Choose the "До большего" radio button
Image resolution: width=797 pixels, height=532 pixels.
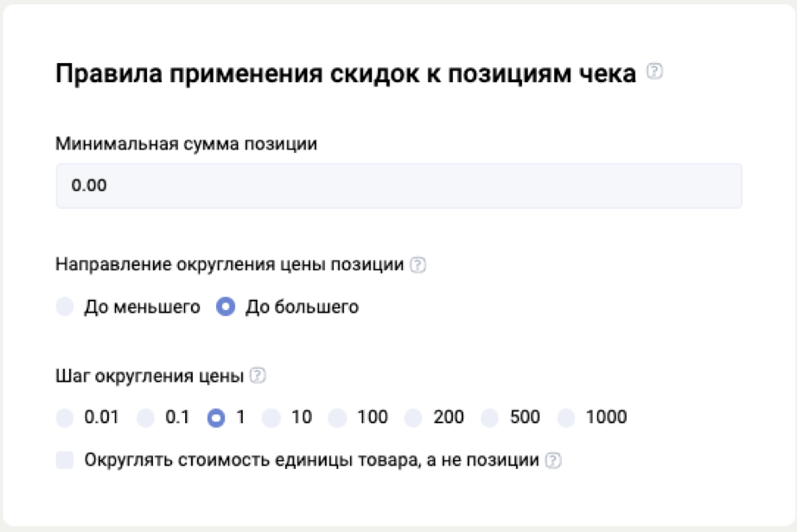coord(226,307)
